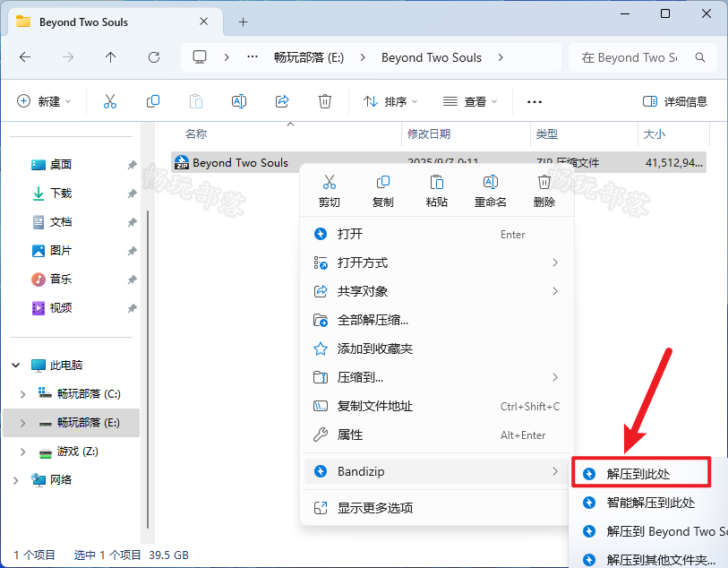This screenshot has height=568, width=728.
Task: Choose 属性 from context menu
Action: [x=437, y=435]
